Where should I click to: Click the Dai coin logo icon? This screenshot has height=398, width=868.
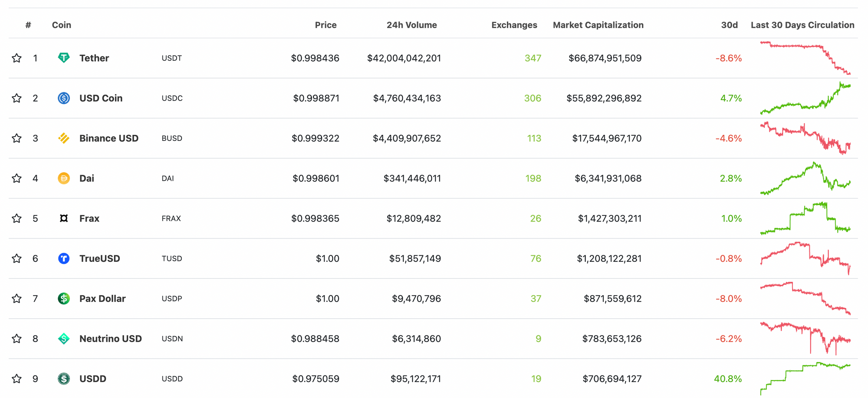click(x=64, y=178)
